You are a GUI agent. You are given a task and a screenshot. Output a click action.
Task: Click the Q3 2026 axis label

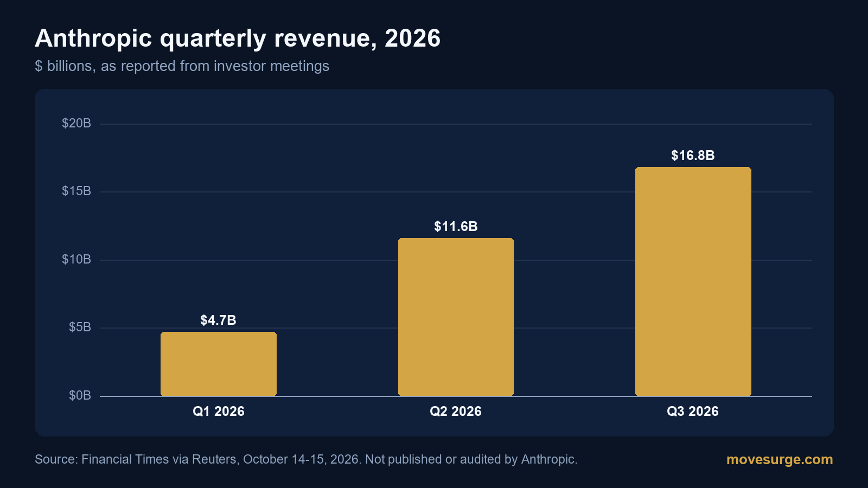tap(693, 412)
